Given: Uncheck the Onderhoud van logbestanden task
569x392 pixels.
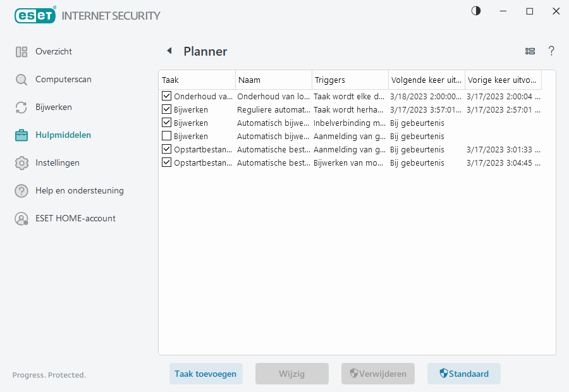Looking at the screenshot, I should (166, 96).
